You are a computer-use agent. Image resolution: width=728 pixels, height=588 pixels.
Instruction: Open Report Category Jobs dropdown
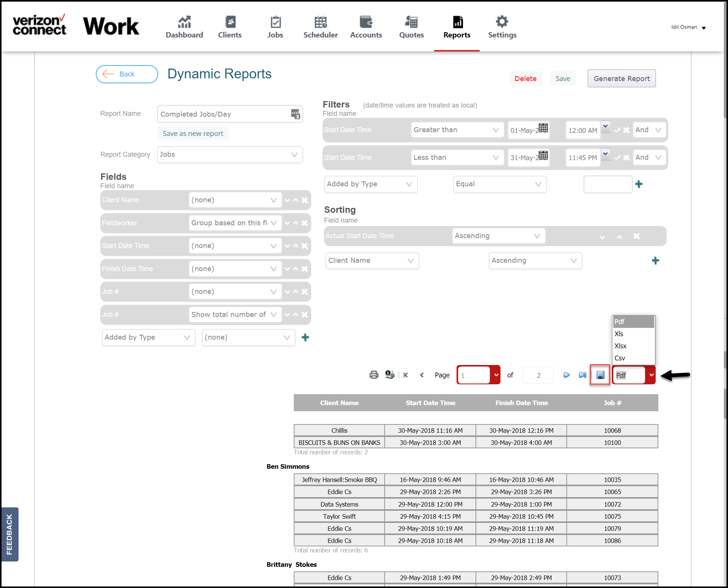tap(230, 154)
